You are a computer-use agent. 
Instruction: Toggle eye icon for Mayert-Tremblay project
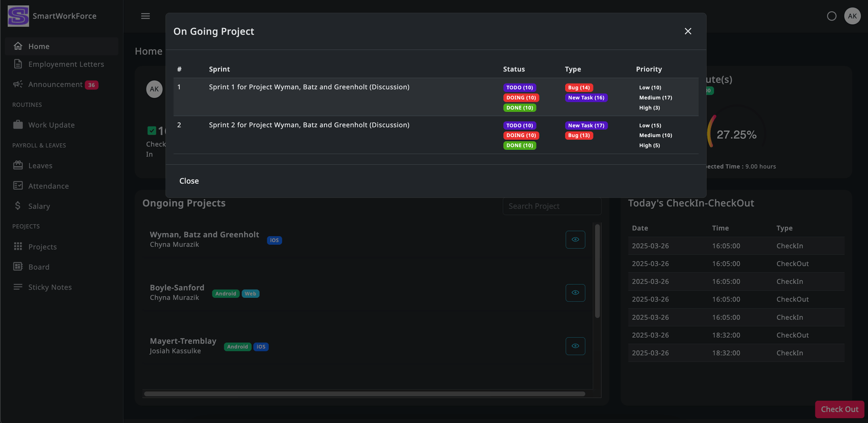[575, 346]
